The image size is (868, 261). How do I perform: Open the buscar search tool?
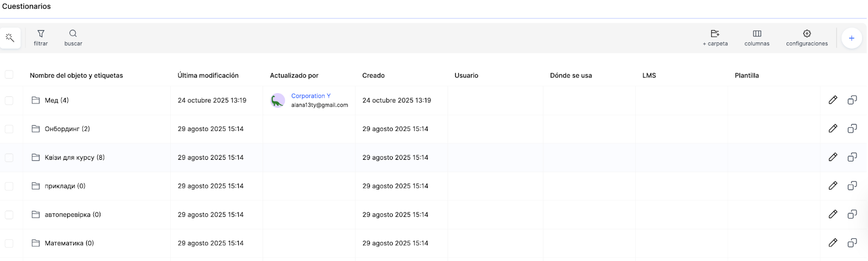click(x=73, y=38)
